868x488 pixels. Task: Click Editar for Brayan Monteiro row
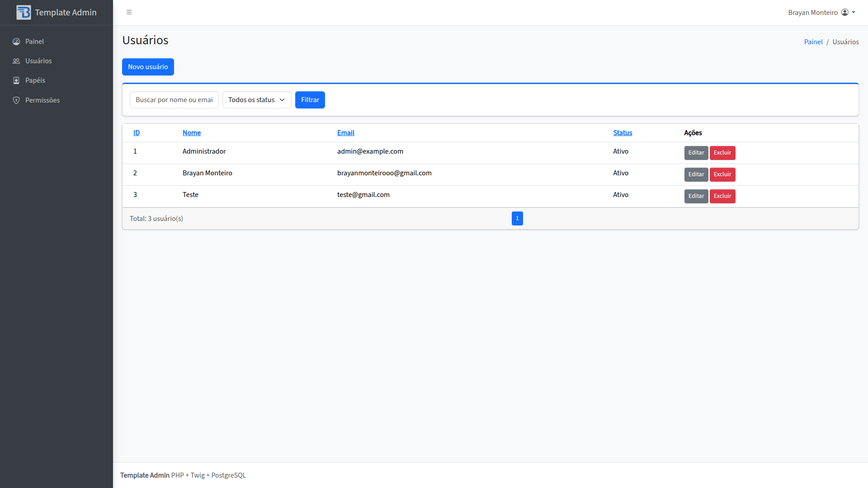click(696, 174)
